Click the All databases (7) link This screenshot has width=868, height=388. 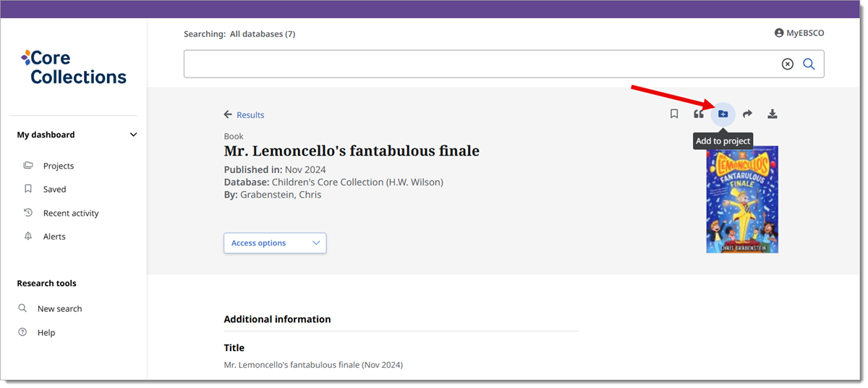[263, 34]
